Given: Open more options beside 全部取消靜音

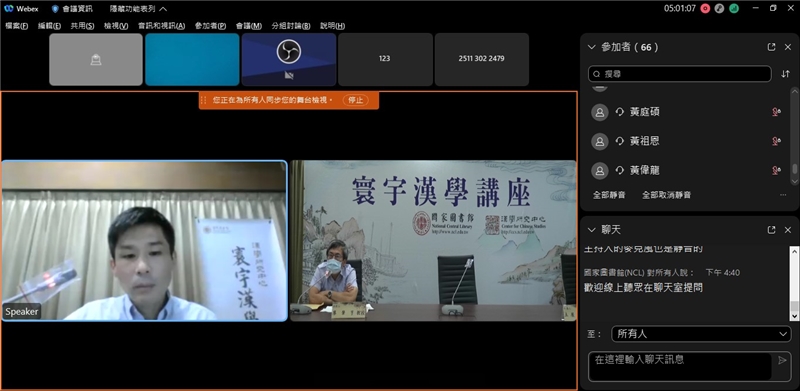Looking at the screenshot, I should (783, 195).
